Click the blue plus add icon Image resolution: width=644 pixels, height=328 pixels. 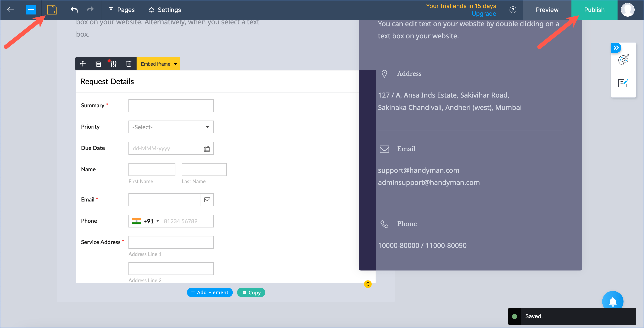coord(31,10)
